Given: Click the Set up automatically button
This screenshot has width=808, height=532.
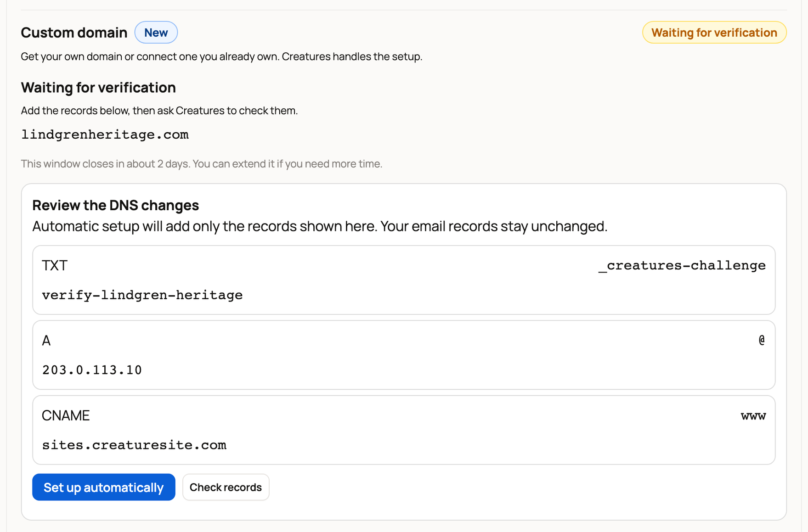Looking at the screenshot, I should pos(103,487).
